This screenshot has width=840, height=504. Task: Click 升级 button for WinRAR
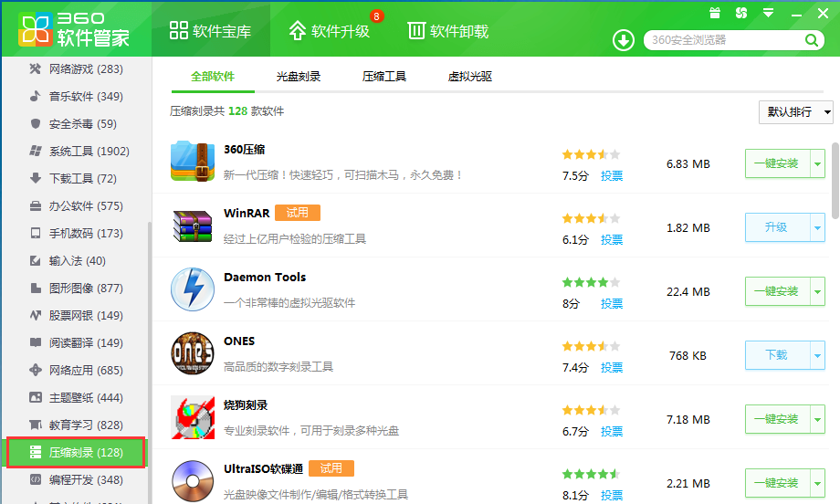pyautogui.click(x=777, y=227)
